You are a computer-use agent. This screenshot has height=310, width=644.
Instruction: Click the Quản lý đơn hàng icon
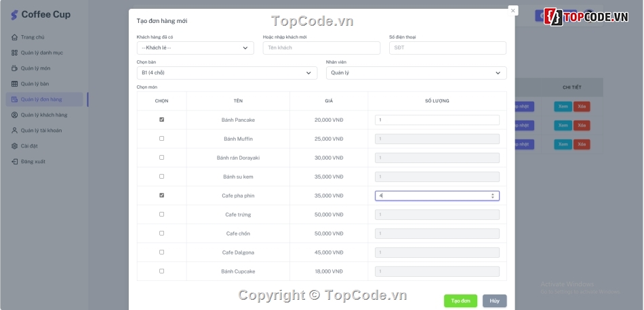click(14, 99)
